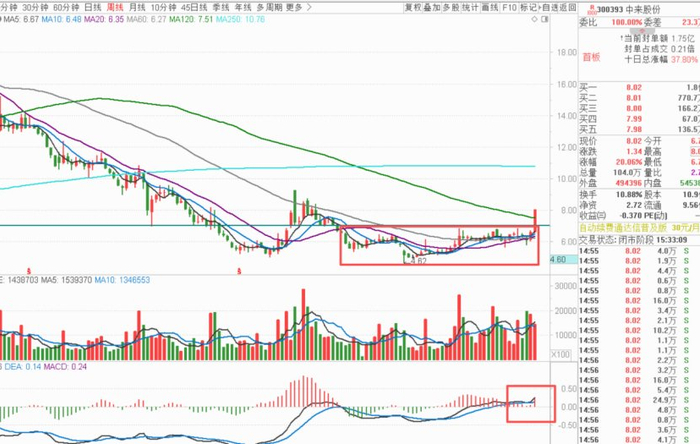Click the 叠加 overlay button

coord(432,7)
